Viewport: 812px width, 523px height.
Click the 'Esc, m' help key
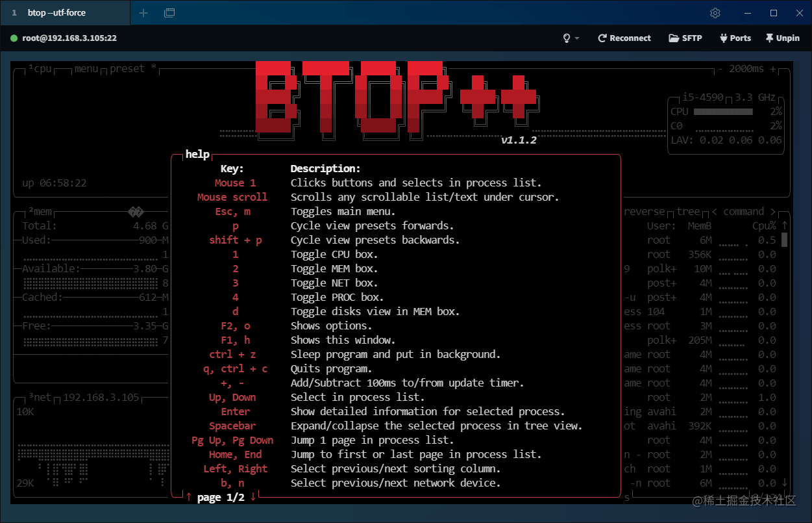[x=232, y=211]
